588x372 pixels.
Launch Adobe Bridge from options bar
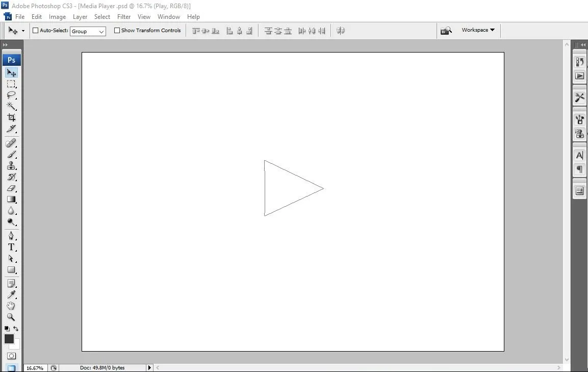[446, 31]
